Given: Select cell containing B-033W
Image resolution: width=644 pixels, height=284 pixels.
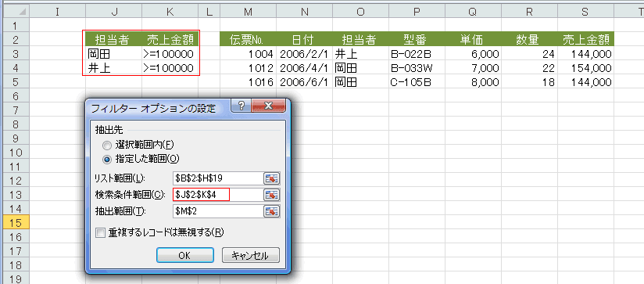Looking at the screenshot, I should 417,68.
